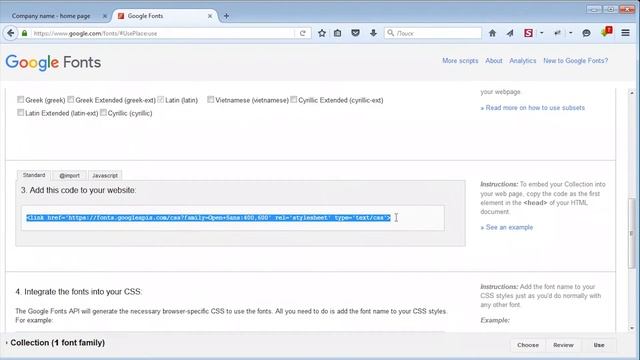This screenshot has height=360, width=640.
Task: Click the '3. Add this code to your website' heading
Action: (78, 190)
